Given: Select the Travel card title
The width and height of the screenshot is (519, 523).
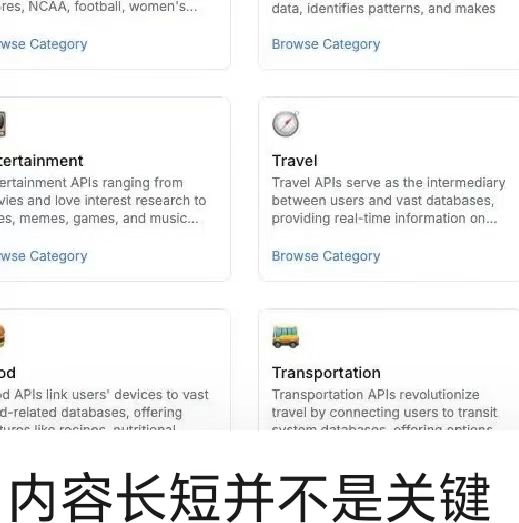Looking at the screenshot, I should click(x=295, y=161).
